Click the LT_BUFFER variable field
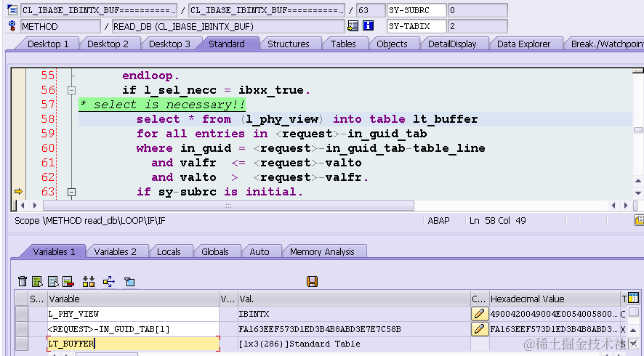Image resolution: width=644 pixels, height=356 pixels. click(x=133, y=344)
